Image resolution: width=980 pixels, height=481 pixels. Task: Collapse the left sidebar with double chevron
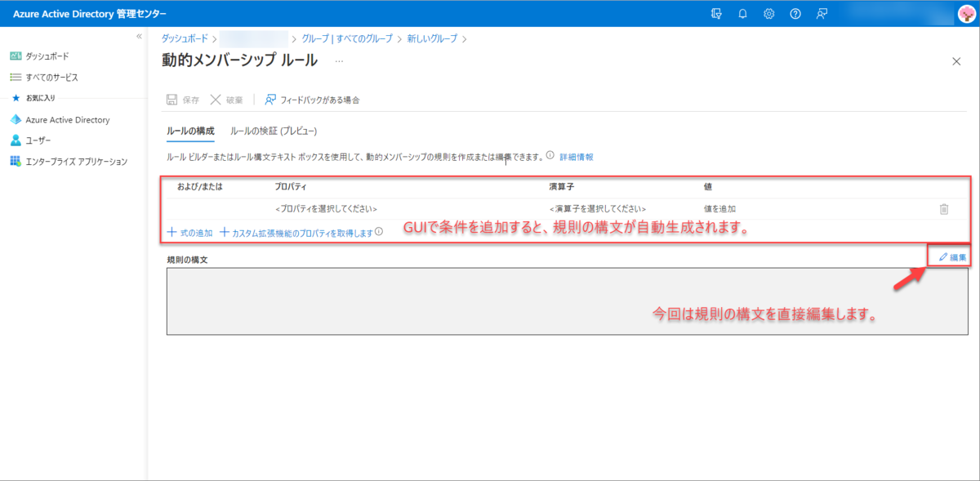(139, 37)
